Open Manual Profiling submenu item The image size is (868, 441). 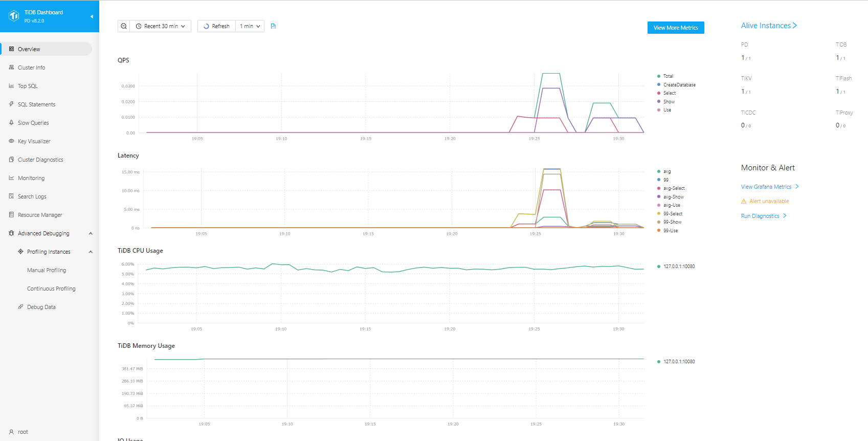(x=47, y=270)
